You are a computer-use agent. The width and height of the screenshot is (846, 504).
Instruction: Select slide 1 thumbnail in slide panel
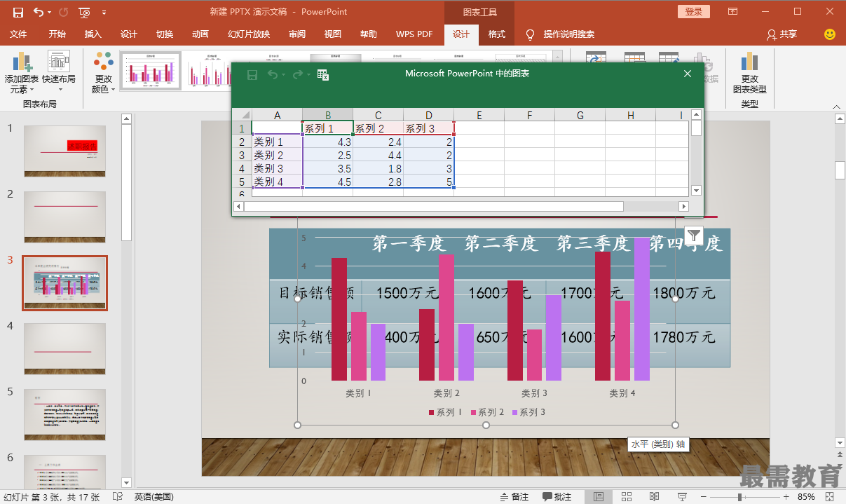click(x=64, y=151)
